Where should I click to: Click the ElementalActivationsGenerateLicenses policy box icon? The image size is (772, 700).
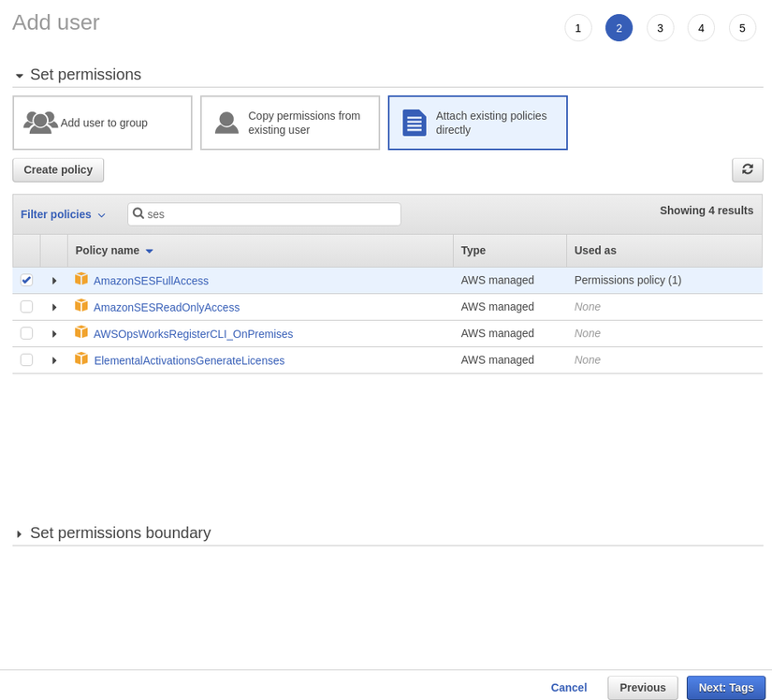coord(81,359)
